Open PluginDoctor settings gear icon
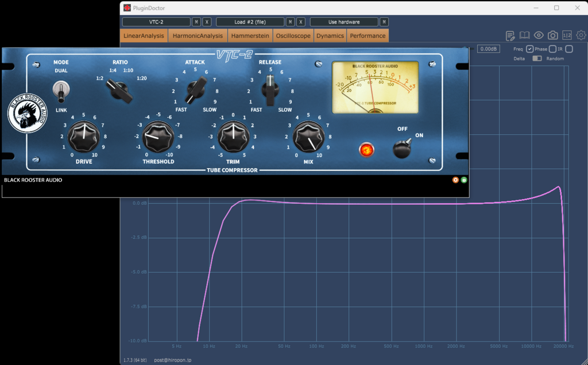The width and height of the screenshot is (588, 365). tap(581, 35)
